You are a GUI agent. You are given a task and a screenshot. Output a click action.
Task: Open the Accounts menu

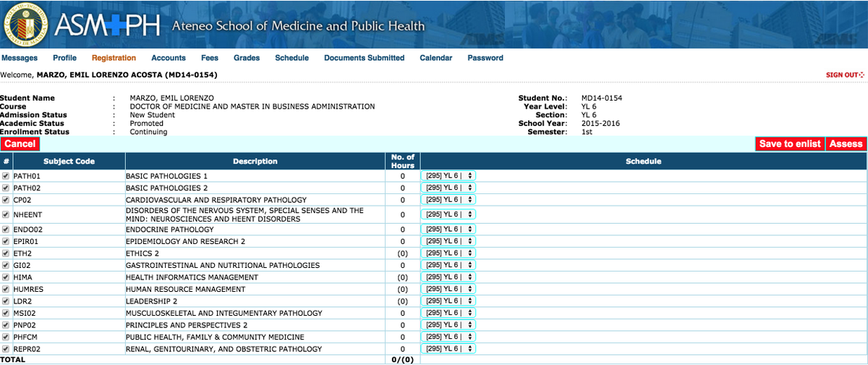169,58
